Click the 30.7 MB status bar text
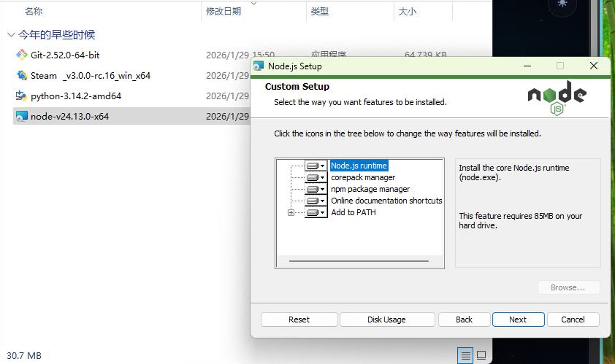Screen dimensions: 615x364 pos(24,356)
